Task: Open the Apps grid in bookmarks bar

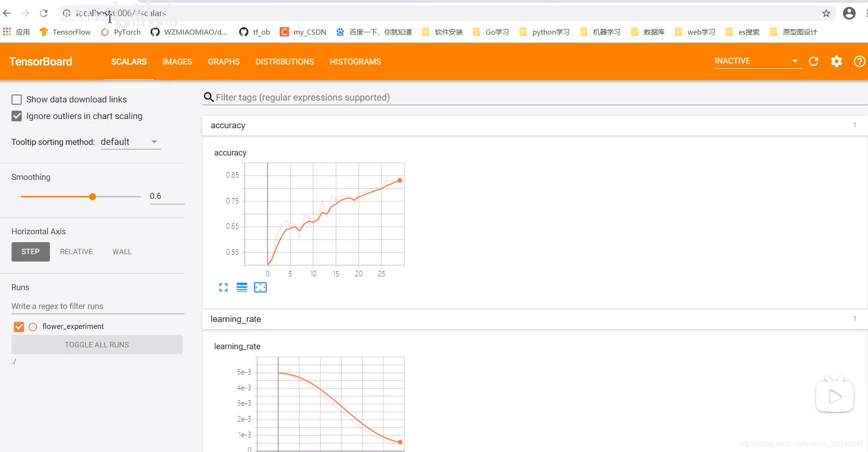Action: click(16, 32)
